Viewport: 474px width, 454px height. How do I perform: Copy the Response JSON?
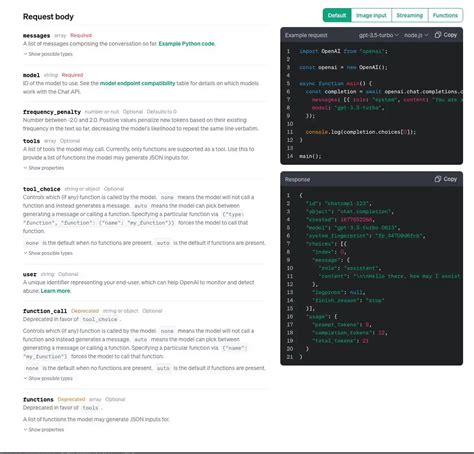pos(446,179)
